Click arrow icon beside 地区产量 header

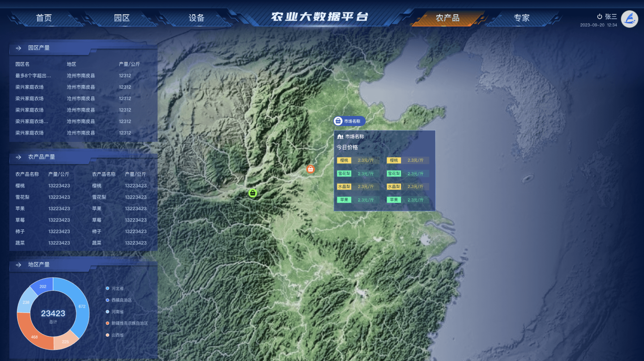[x=18, y=265]
